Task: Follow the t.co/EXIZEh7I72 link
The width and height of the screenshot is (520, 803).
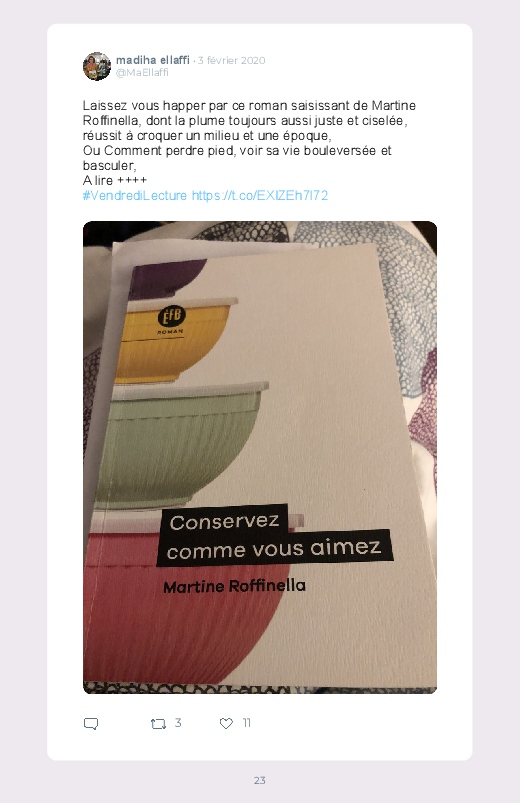Action: 260,195
